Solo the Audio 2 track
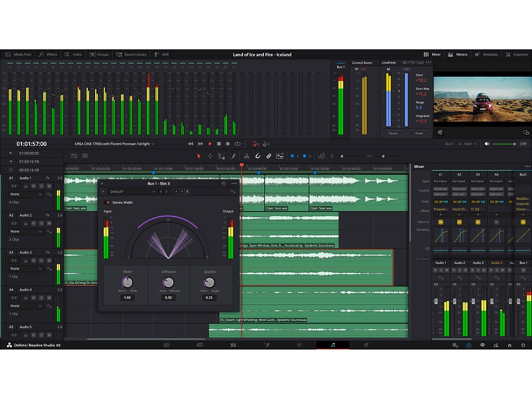This screenshot has width=532, height=399. (41, 223)
